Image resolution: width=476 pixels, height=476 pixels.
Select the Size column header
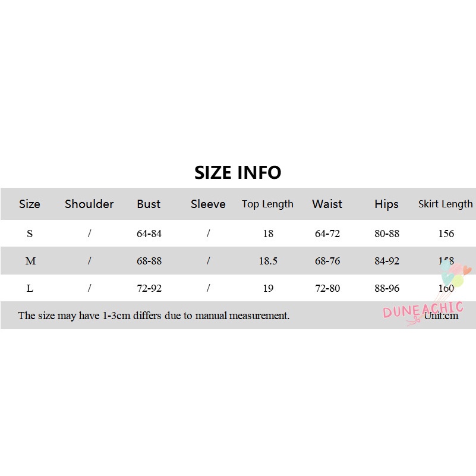[x=30, y=204]
